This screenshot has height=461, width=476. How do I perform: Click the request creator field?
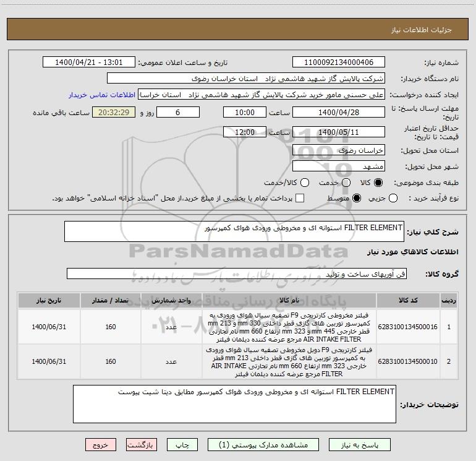coord(261,95)
